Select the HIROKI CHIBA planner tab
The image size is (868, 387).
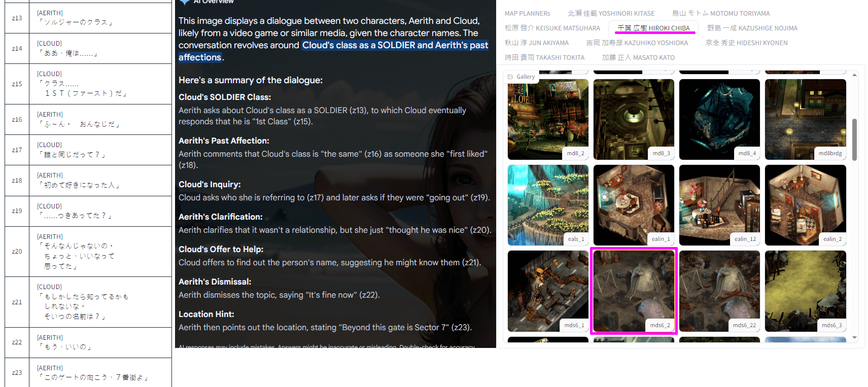click(x=653, y=28)
